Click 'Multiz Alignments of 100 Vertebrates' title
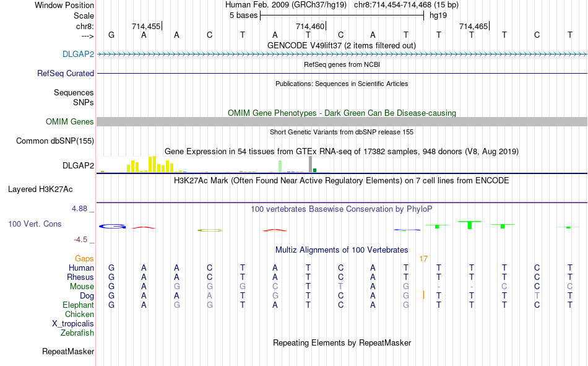 [x=342, y=250]
